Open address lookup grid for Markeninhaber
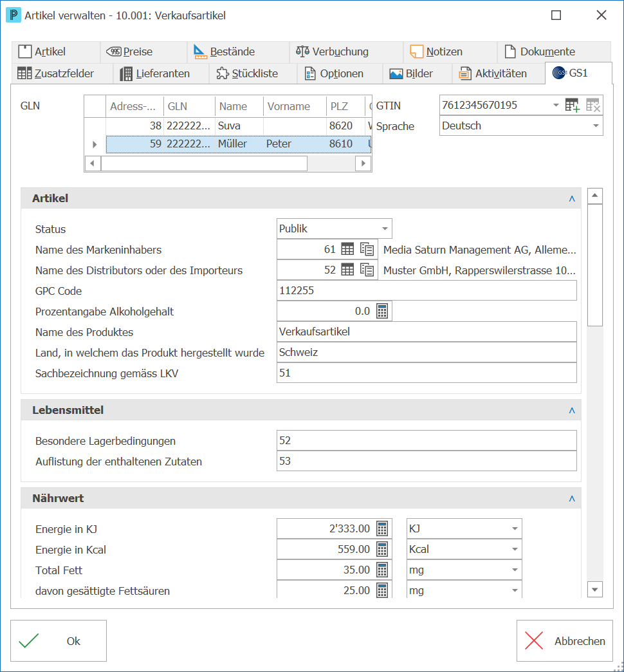 click(347, 249)
